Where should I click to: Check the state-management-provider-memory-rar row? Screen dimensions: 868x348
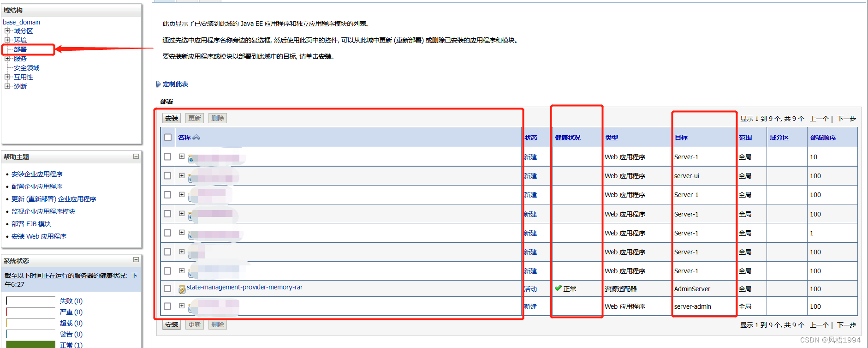click(x=167, y=288)
